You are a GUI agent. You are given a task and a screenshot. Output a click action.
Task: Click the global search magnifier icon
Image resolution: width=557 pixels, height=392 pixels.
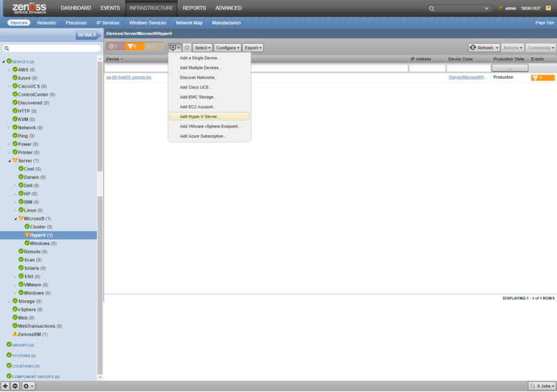[432, 8]
